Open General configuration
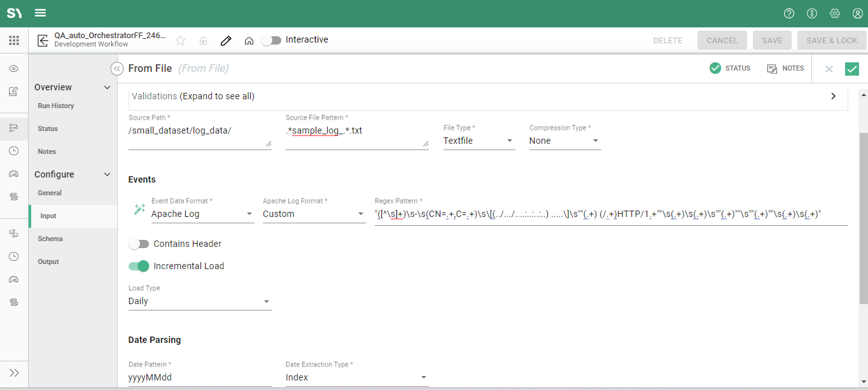 [x=50, y=193]
